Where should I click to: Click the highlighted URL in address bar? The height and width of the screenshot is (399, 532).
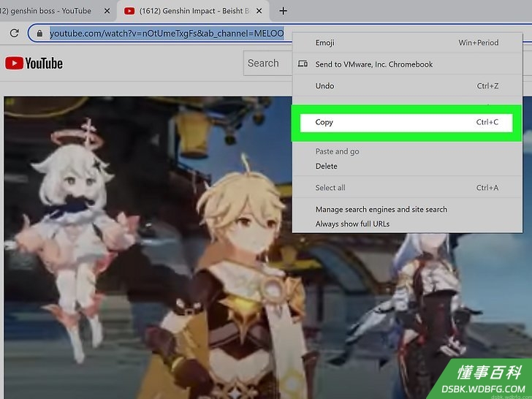pos(167,34)
